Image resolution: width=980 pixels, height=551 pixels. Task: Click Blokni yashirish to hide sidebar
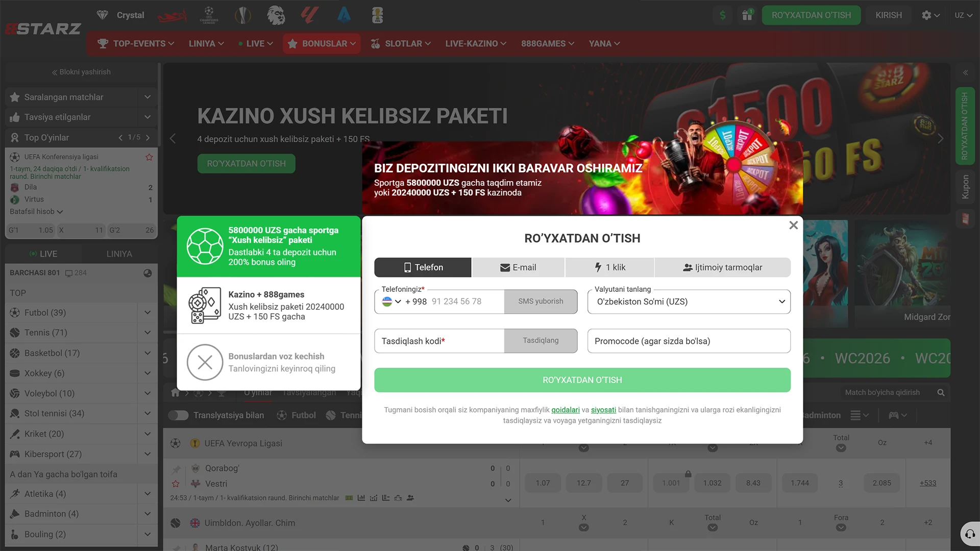pyautogui.click(x=81, y=72)
